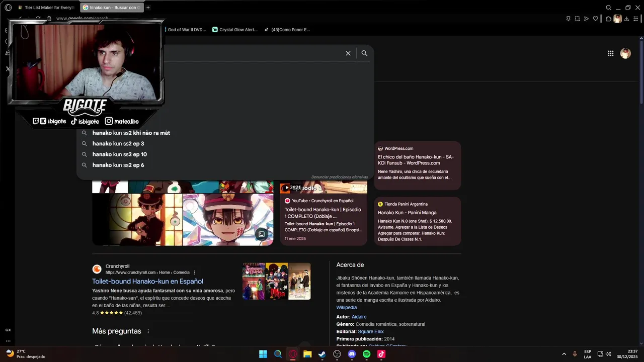Open Crystal Glow Alert bookmark
Image resolution: width=644 pixels, height=362 pixels.
tap(235, 30)
